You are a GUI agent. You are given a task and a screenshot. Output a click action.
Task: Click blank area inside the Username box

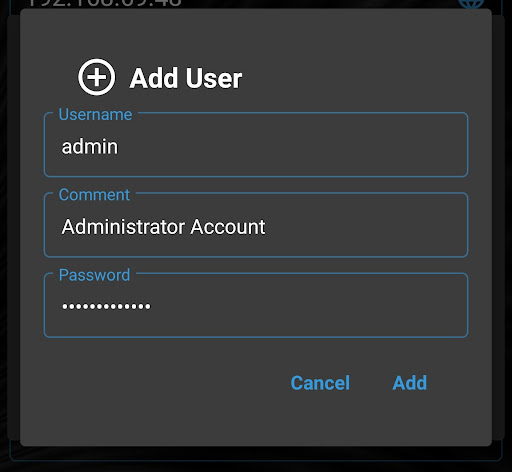300,147
